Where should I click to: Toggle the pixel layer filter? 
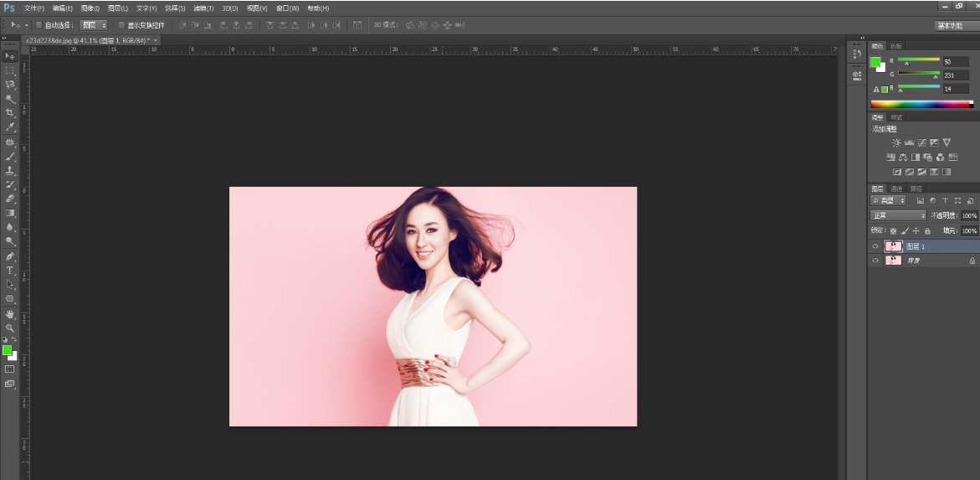(921, 201)
